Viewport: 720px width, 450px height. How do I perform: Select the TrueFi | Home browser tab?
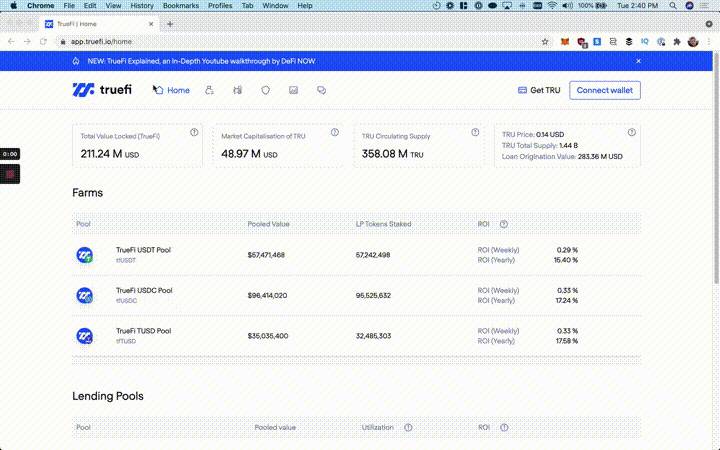click(x=98, y=24)
